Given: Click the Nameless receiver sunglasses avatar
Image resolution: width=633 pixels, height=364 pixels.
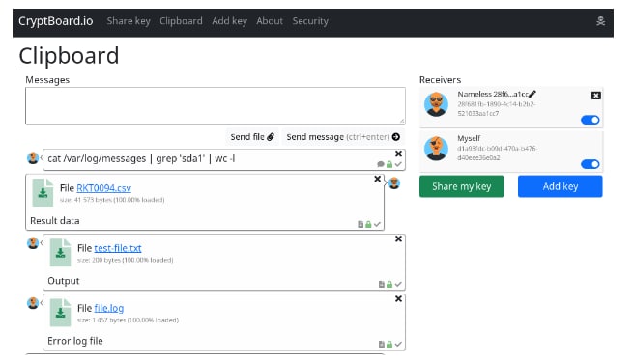Looking at the screenshot, I should (436, 104).
